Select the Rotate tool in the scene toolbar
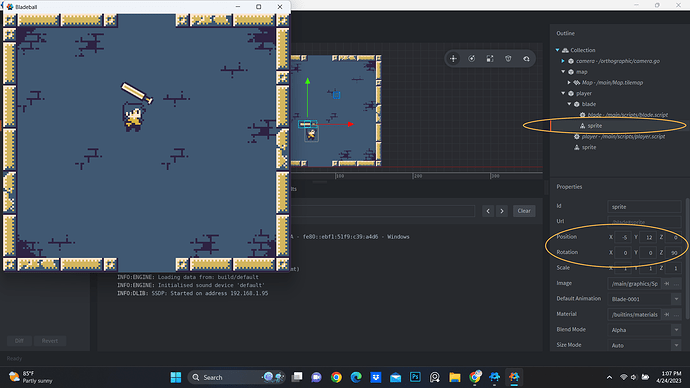Image resolution: width=690 pixels, height=388 pixels. point(472,59)
